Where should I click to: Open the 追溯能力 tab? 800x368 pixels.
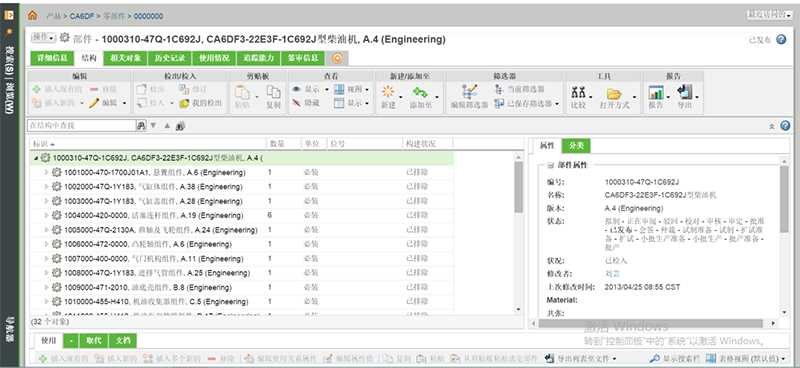pyautogui.click(x=259, y=58)
